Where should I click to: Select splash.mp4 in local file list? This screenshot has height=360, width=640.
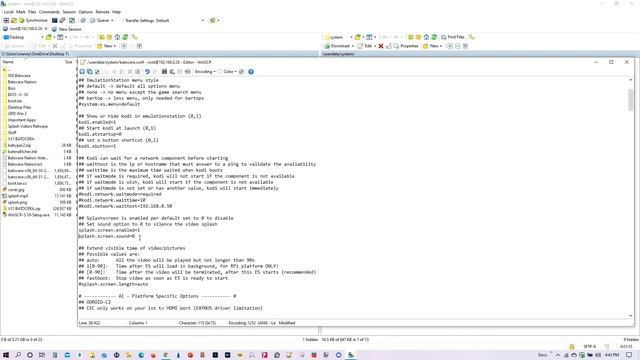[x=18, y=196]
